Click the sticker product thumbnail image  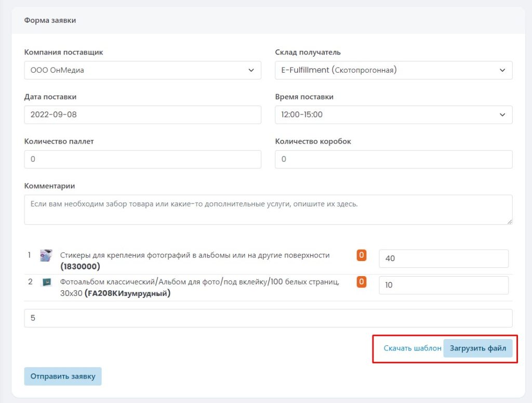[x=46, y=255]
